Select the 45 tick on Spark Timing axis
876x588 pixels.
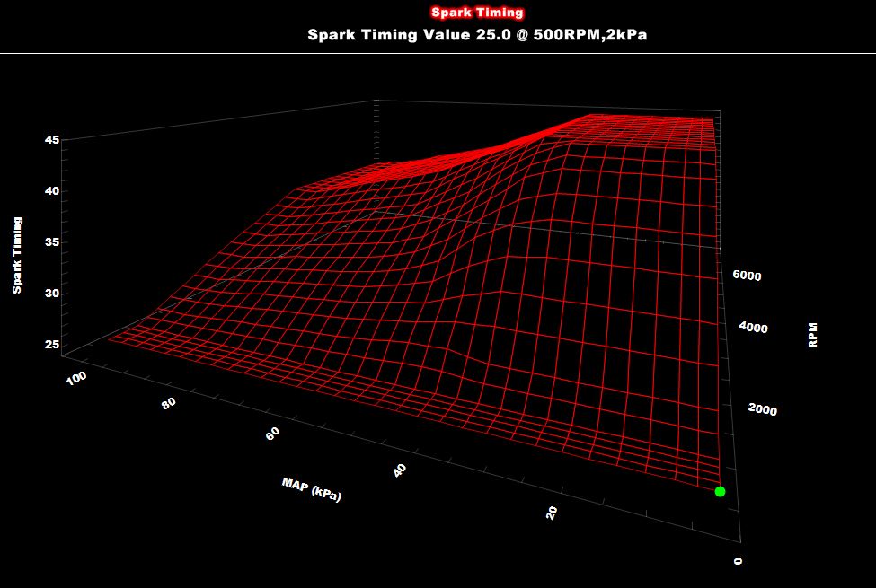[50, 140]
